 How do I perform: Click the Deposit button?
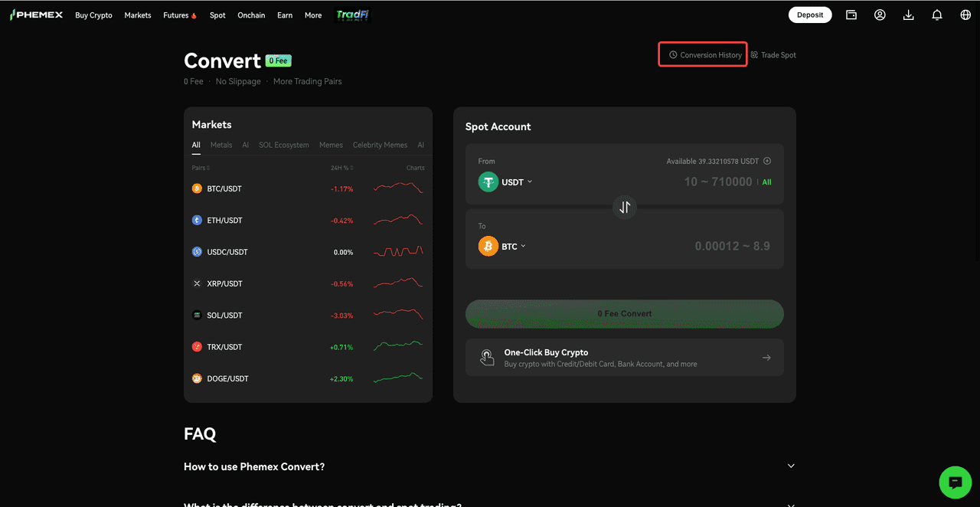coord(810,15)
